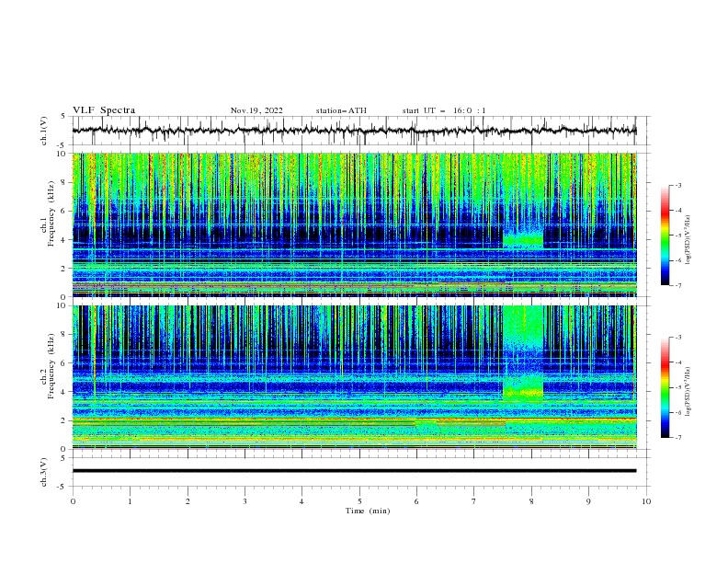This screenshot has height=563, width=728.
Task: Click the "-3" tick on the ch.1 colorbar
Action: 677,185
